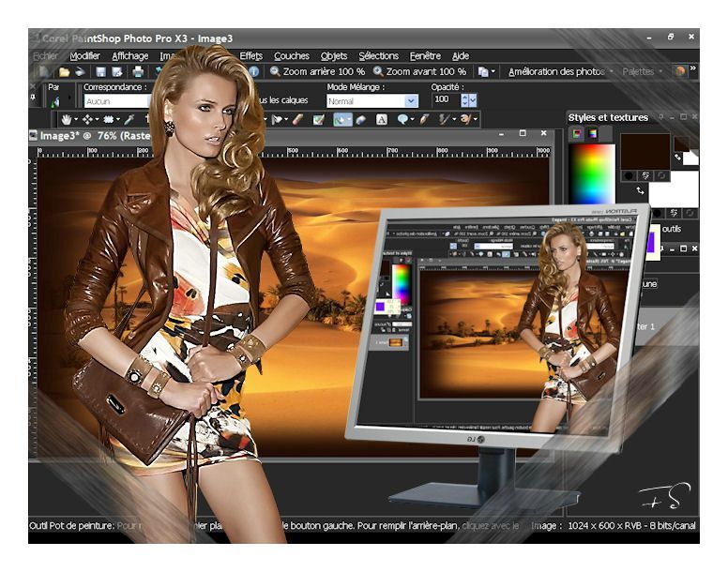The image size is (728, 572).
Task: Expand the speech bubble shape tool dropdown
Action: coord(412,120)
